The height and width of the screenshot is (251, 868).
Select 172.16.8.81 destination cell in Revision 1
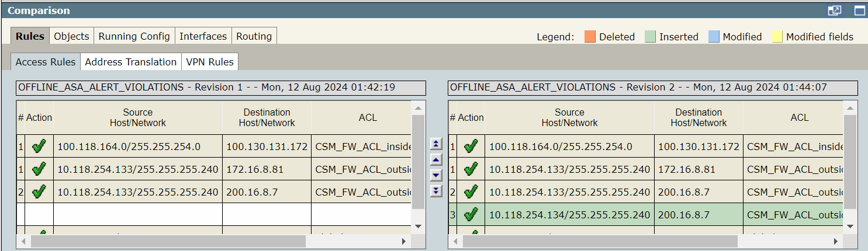(267, 169)
